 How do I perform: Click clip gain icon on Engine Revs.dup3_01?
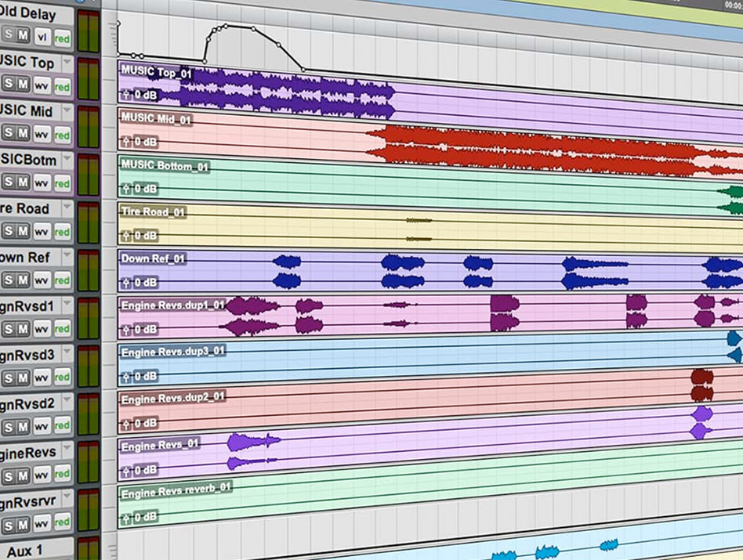[126, 377]
